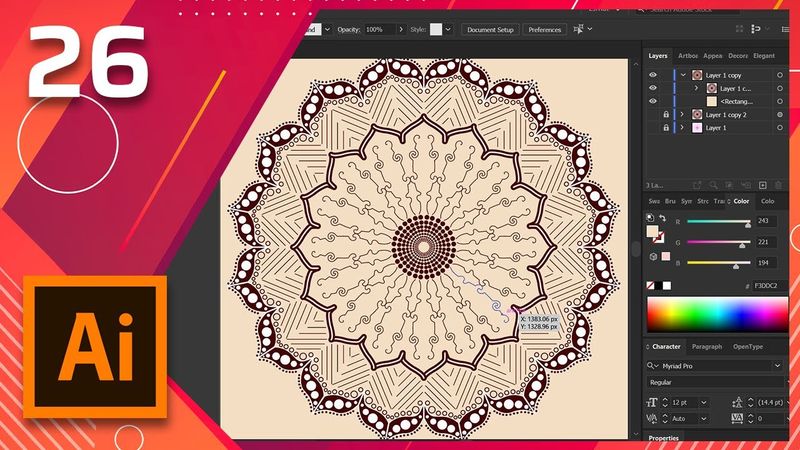Click the Create New Sublayer icon

(x=746, y=185)
